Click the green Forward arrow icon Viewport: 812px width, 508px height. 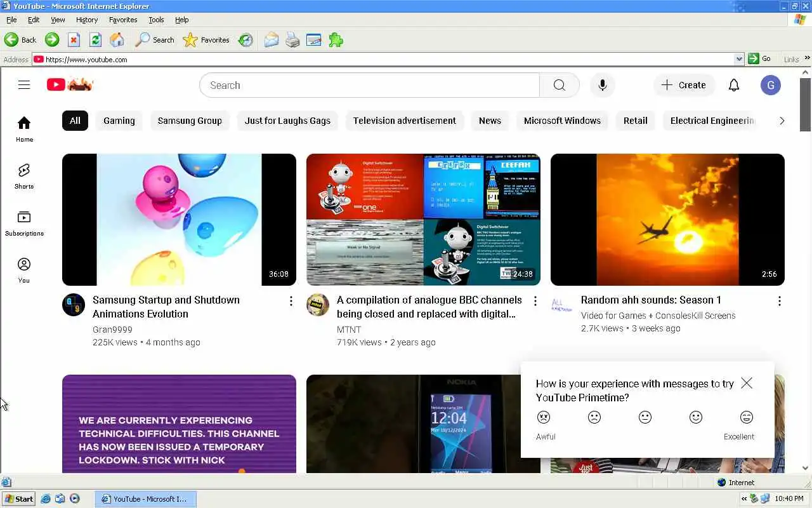click(x=52, y=40)
